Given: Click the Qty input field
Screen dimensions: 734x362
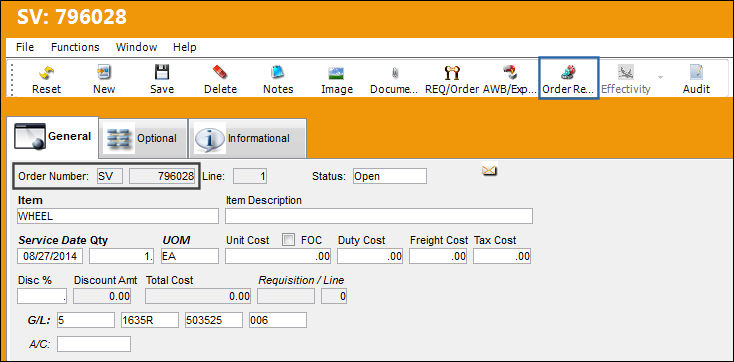Looking at the screenshot, I should [122, 256].
